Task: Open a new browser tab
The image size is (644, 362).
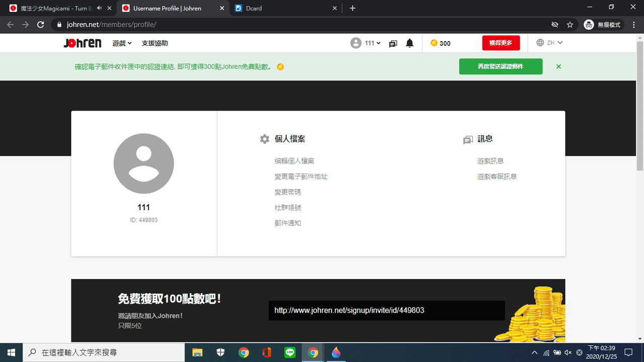Action: pyautogui.click(x=353, y=8)
